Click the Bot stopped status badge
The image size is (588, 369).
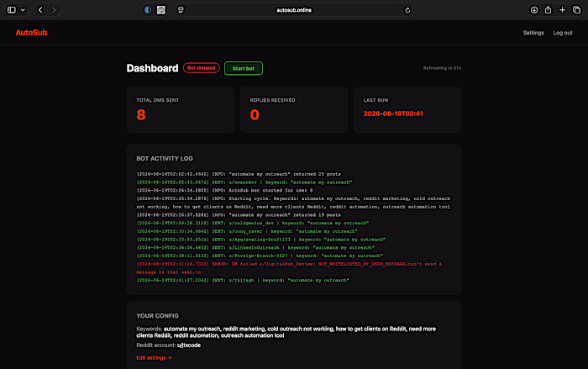[202, 68]
